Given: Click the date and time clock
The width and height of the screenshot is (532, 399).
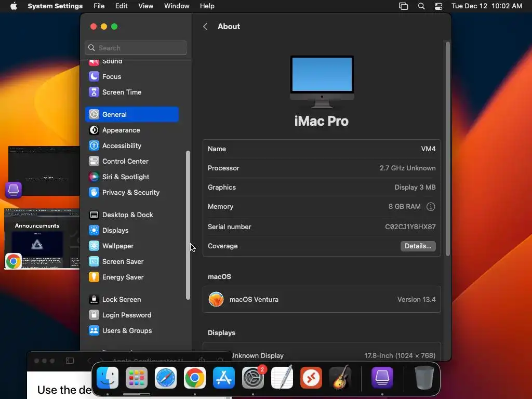Looking at the screenshot, I should tap(486, 6).
